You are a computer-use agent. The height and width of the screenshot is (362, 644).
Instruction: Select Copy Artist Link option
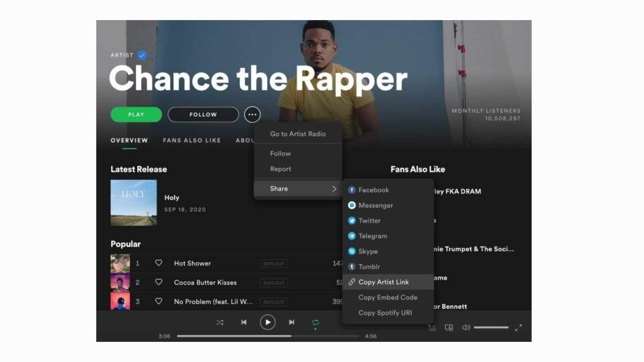pyautogui.click(x=383, y=282)
